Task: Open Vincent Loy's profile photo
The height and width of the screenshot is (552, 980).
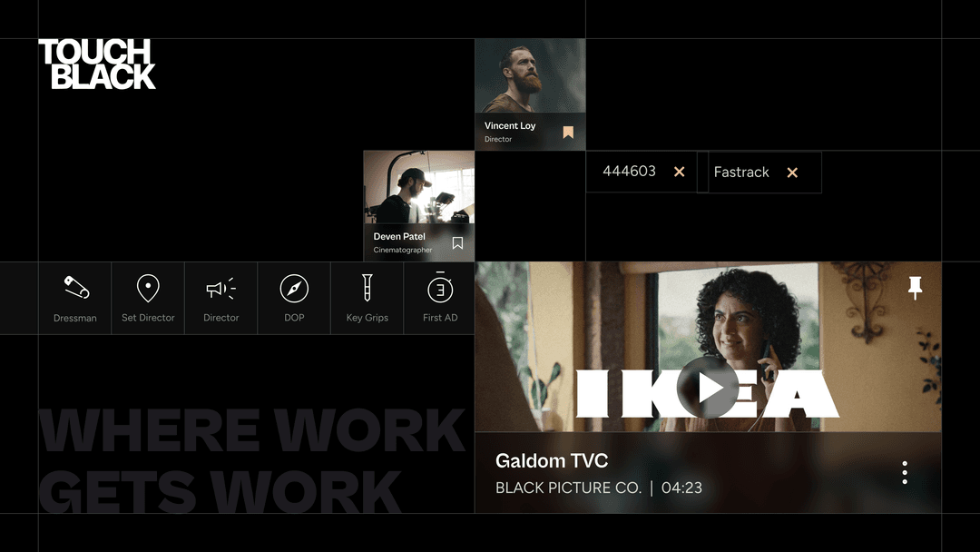Action: click(530, 75)
